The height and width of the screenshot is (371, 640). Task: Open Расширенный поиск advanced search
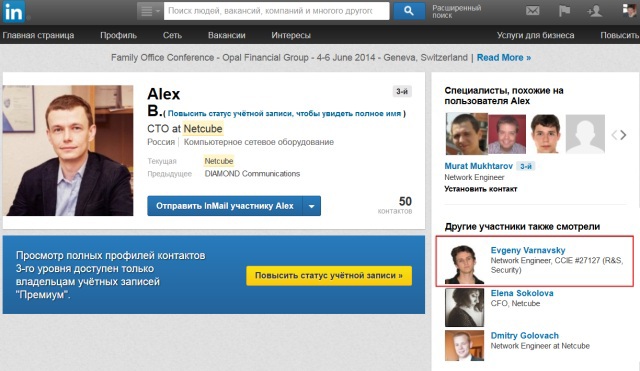[x=456, y=11]
